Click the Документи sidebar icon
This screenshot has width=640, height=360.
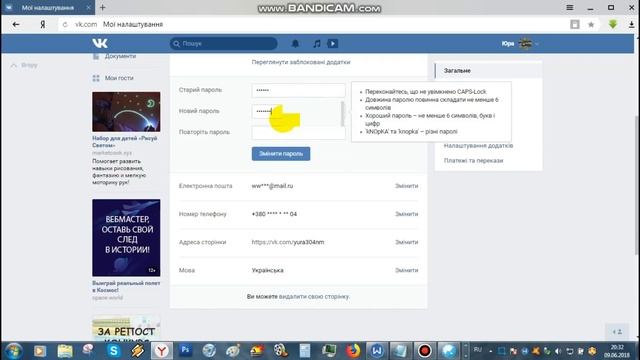(x=96, y=56)
